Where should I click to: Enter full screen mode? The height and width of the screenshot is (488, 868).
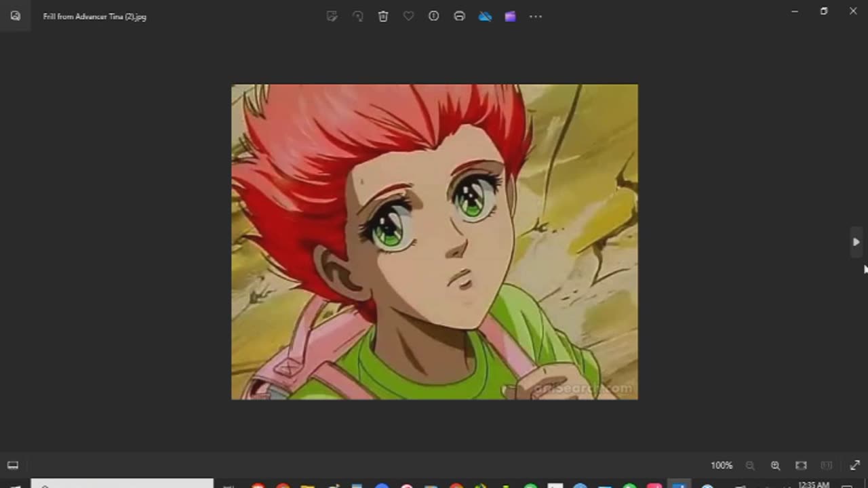point(854,466)
